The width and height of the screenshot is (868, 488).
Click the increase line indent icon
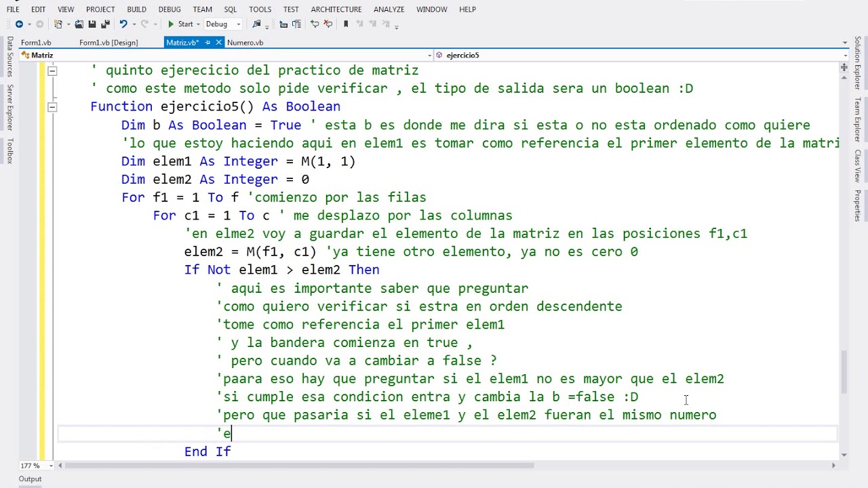tap(296, 24)
